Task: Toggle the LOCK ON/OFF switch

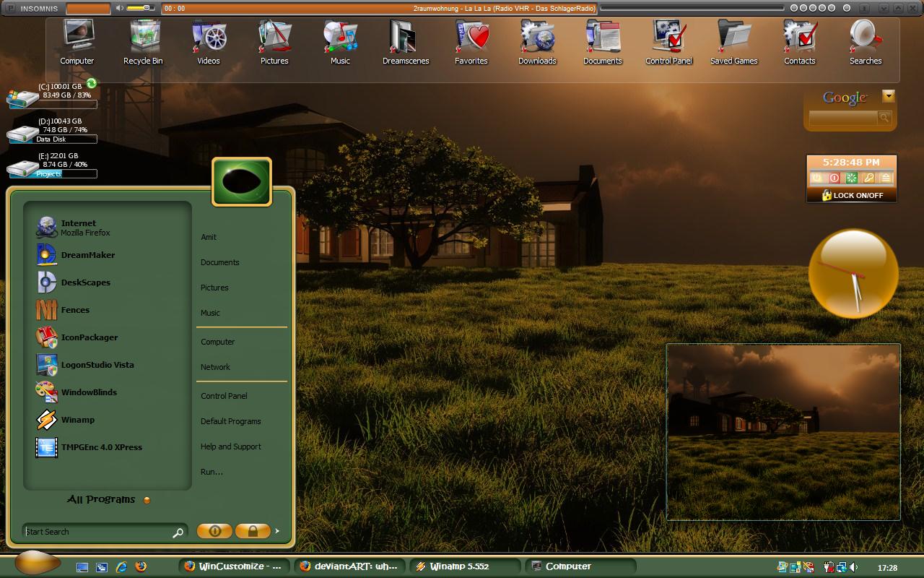Action: coord(852,195)
